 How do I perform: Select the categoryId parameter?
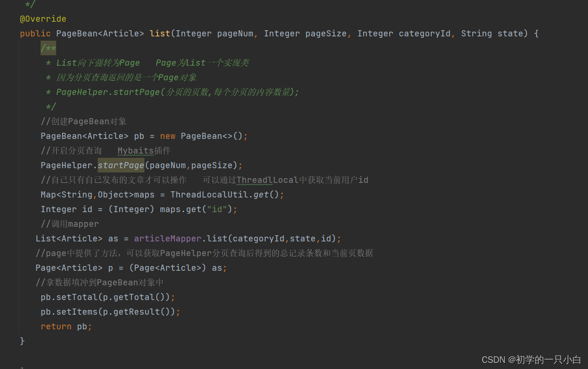tap(424, 34)
